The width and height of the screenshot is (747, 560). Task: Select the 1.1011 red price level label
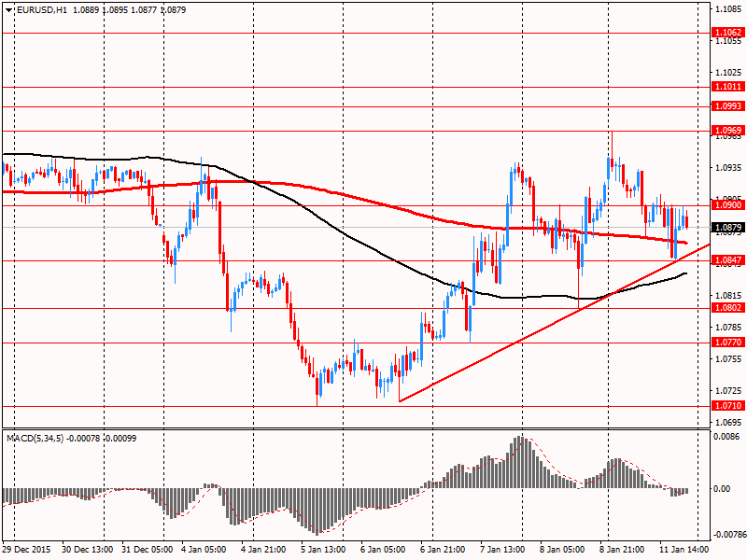(x=728, y=87)
